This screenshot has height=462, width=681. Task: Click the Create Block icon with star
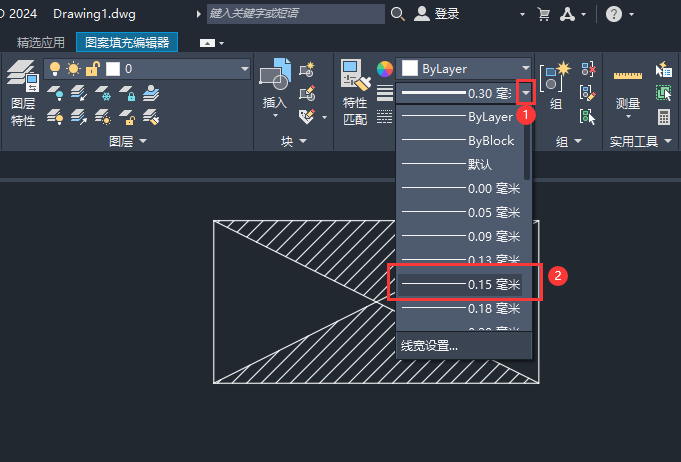[307, 69]
